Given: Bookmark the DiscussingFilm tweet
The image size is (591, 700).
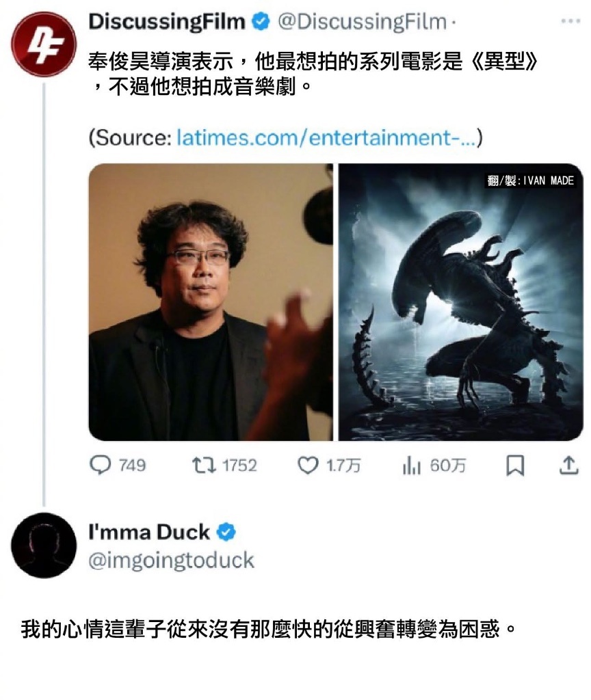Looking at the screenshot, I should point(515,466).
